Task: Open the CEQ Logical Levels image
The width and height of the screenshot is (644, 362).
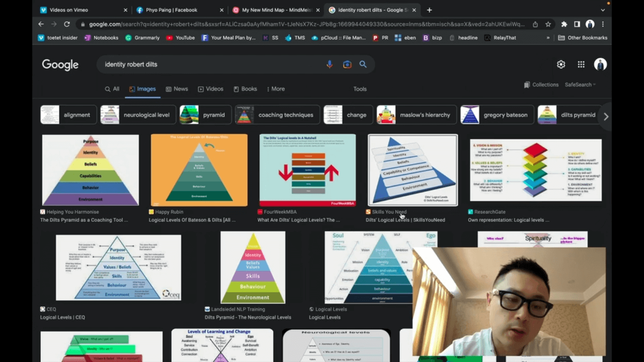Action: click(118, 267)
